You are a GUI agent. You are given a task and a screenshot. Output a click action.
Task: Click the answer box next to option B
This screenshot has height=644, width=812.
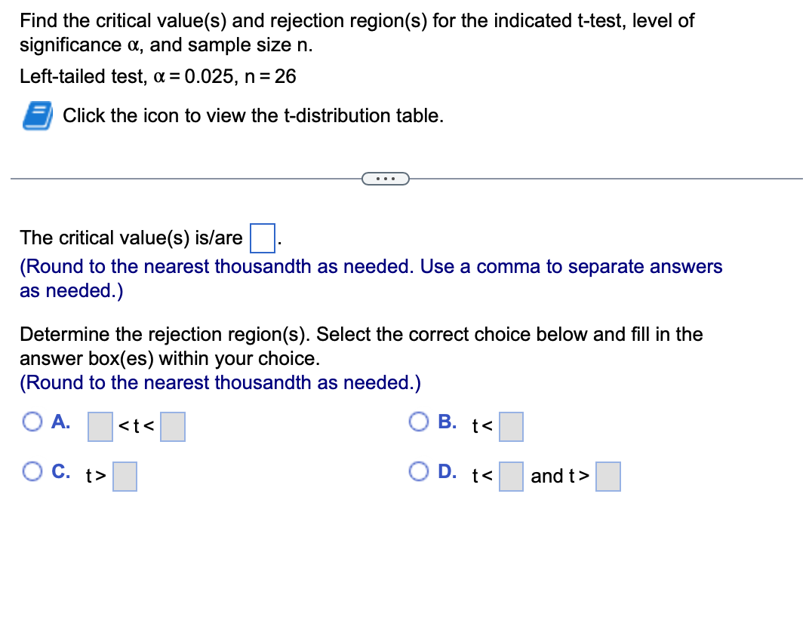[x=511, y=427]
